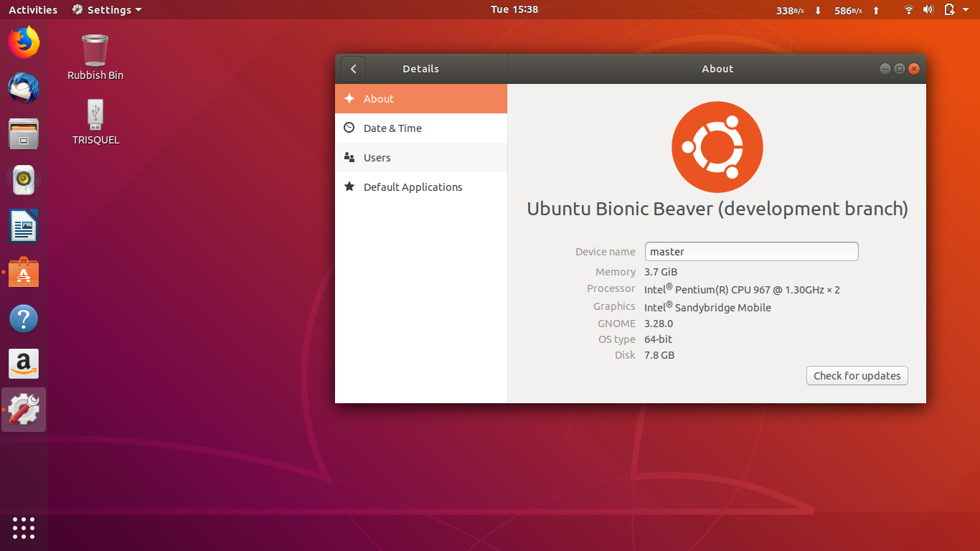Launch the Amazon shortcut

[x=24, y=364]
